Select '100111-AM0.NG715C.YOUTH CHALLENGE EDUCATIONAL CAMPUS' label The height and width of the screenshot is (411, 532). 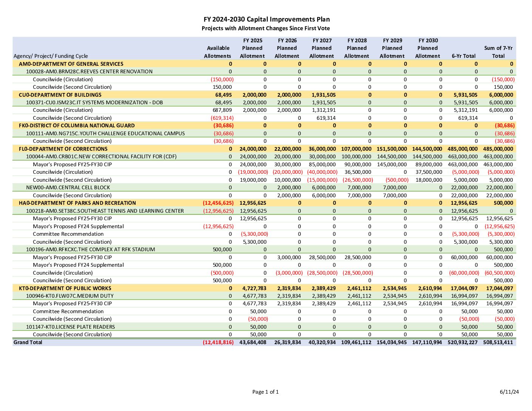tap(105, 133)
